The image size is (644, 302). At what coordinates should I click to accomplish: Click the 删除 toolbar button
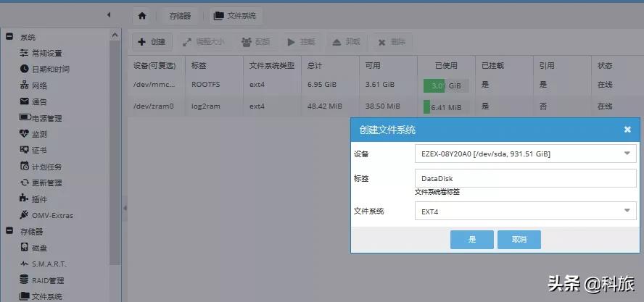(392, 42)
